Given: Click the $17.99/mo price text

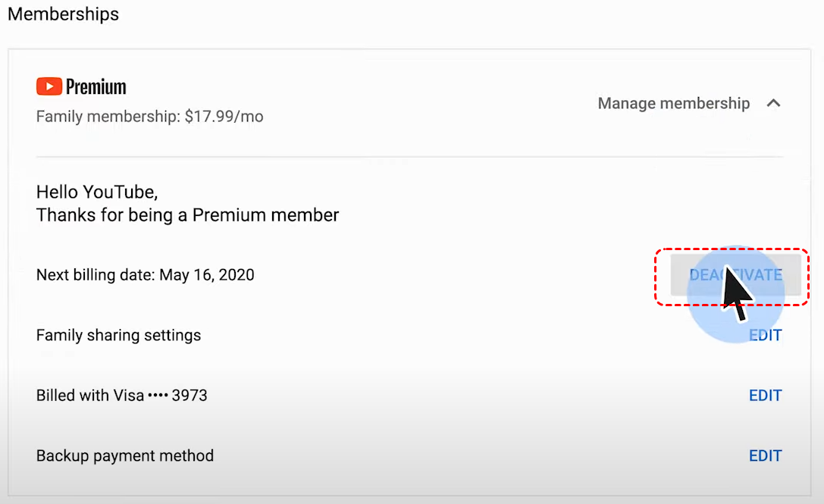Looking at the screenshot, I should pos(224,117).
